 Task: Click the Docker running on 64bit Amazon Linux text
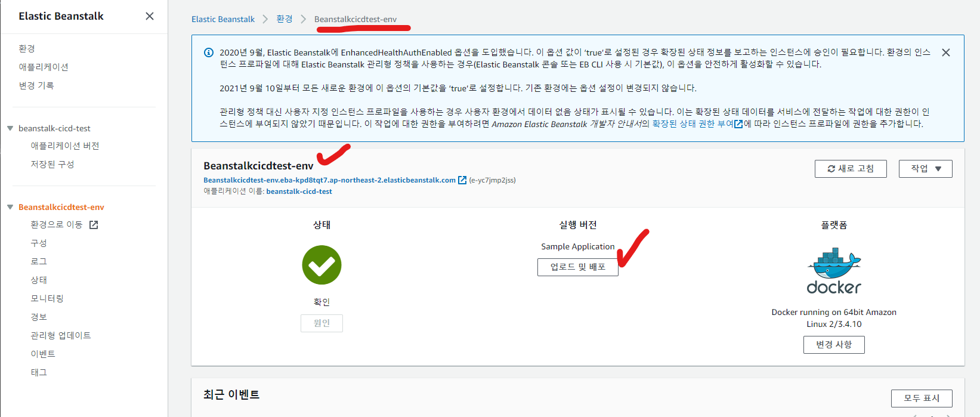click(x=834, y=318)
